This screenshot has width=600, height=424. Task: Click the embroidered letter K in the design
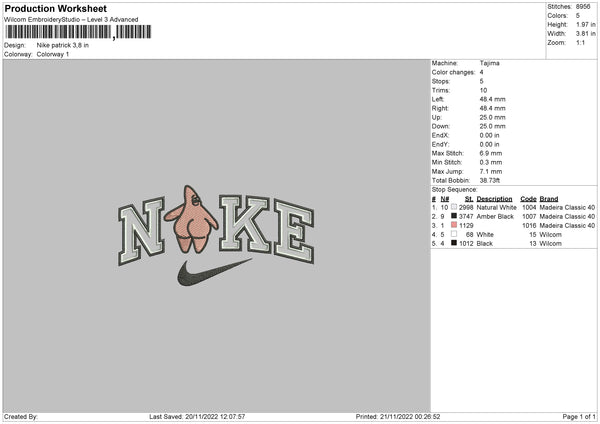pyautogui.click(x=245, y=223)
